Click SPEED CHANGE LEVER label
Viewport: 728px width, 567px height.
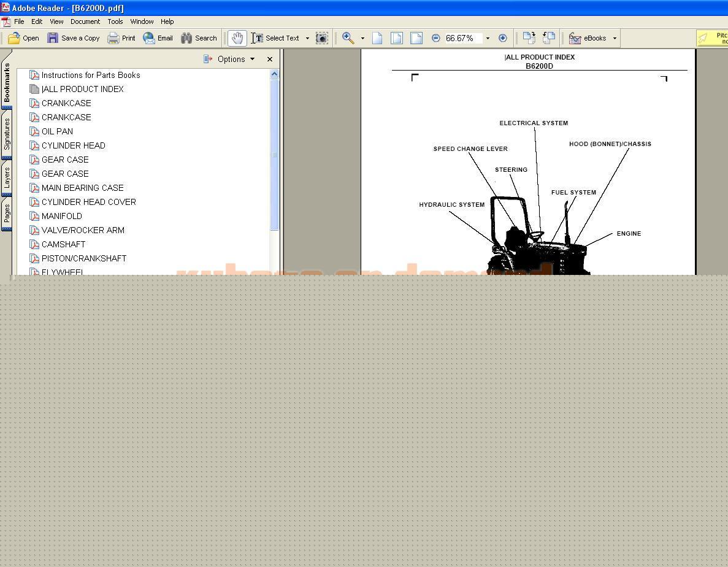(470, 148)
